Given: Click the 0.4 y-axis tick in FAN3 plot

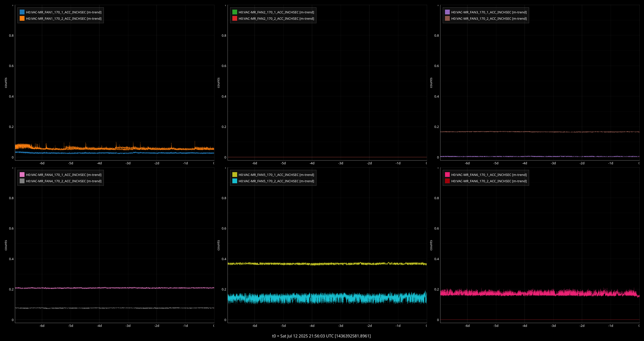Looking at the screenshot, I should coord(437,97).
